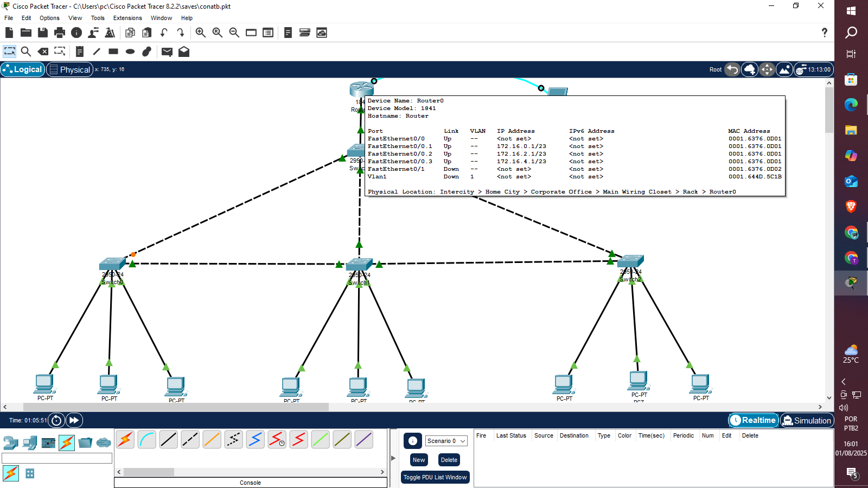Open the Options menu
Screen dimensions: 868x488
point(49,18)
